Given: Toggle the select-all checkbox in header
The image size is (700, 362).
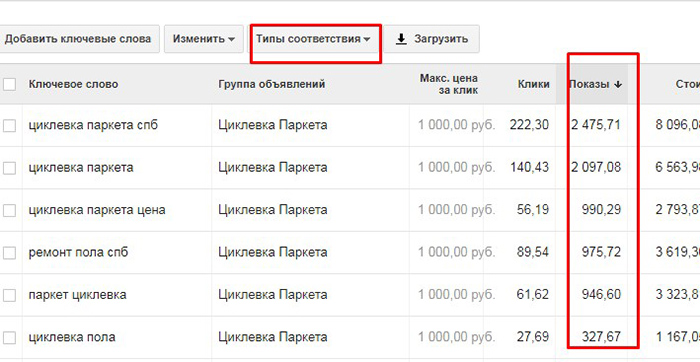Looking at the screenshot, I should click(9, 84).
